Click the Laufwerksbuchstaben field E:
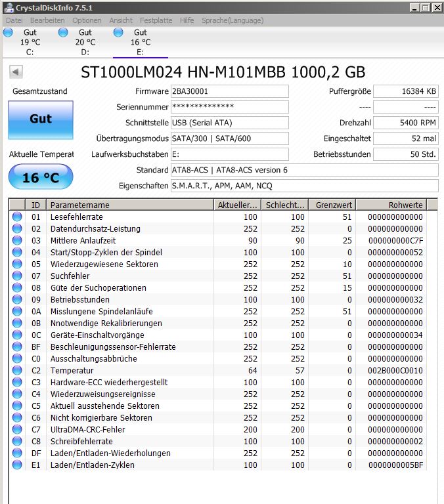Image resolution: width=444 pixels, height=504 pixels. point(230,154)
